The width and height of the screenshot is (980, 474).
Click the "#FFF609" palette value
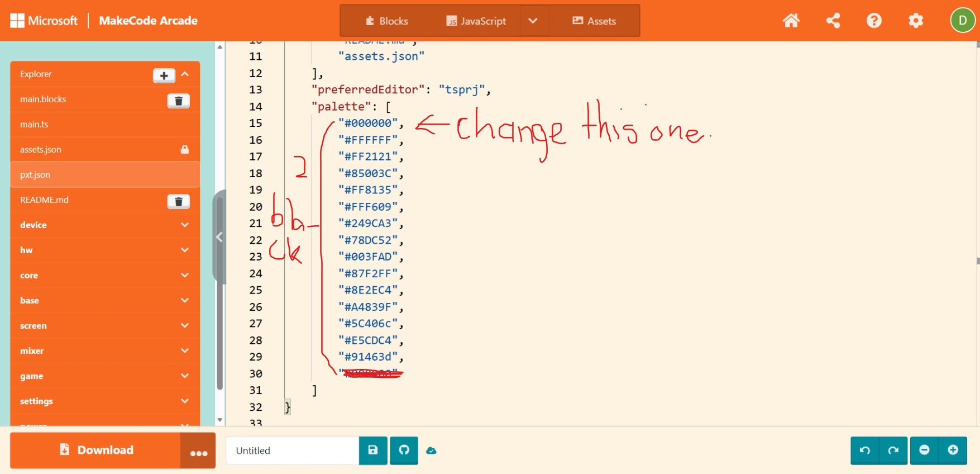click(x=368, y=207)
